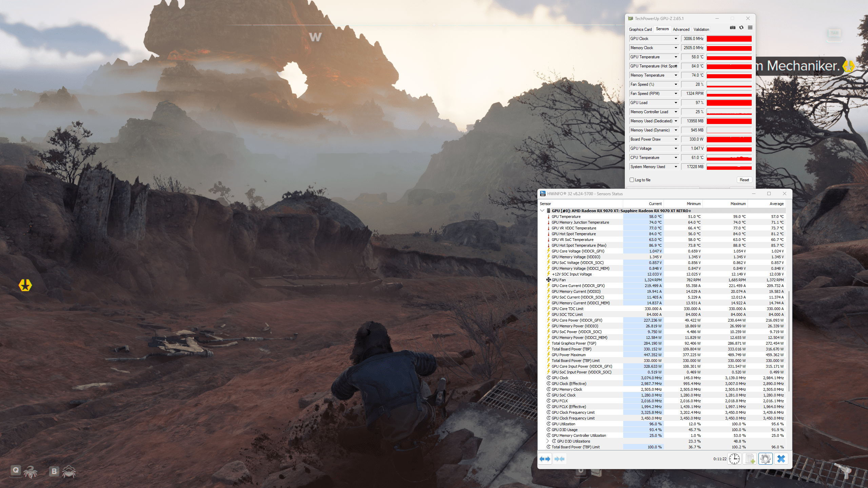Open the Memory Used (Dedicated) dropdown

click(675, 121)
